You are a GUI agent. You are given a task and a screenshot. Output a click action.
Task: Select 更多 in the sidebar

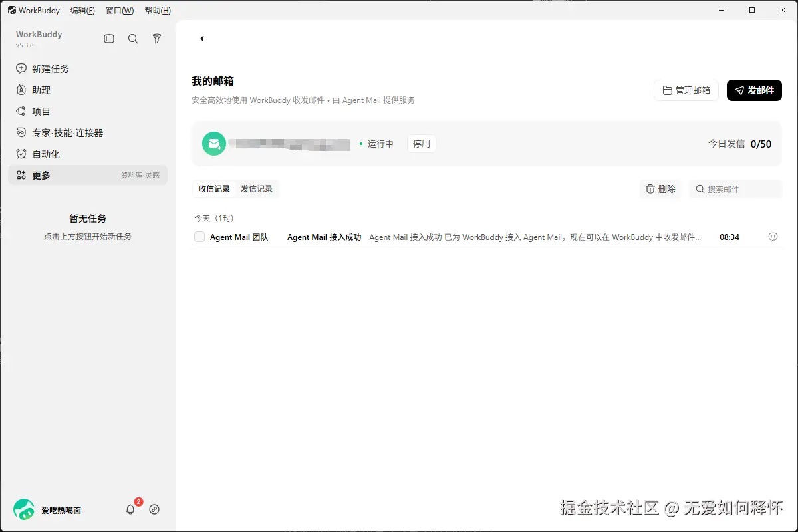88,175
